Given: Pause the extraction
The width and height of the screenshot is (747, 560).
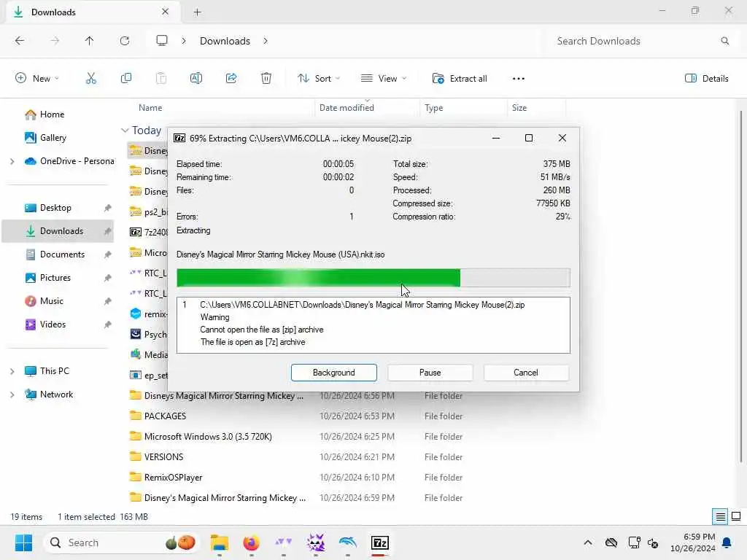Looking at the screenshot, I should 430,373.
